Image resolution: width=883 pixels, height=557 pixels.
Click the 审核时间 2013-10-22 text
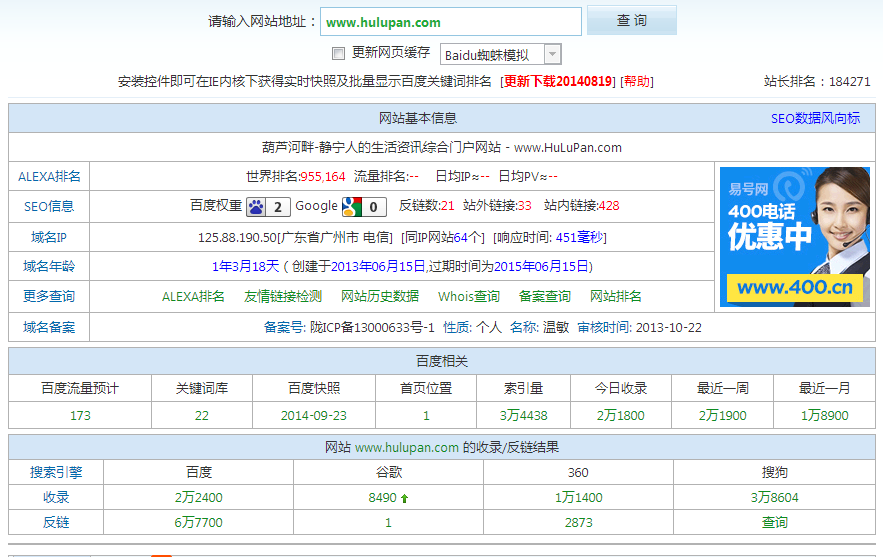(x=639, y=327)
